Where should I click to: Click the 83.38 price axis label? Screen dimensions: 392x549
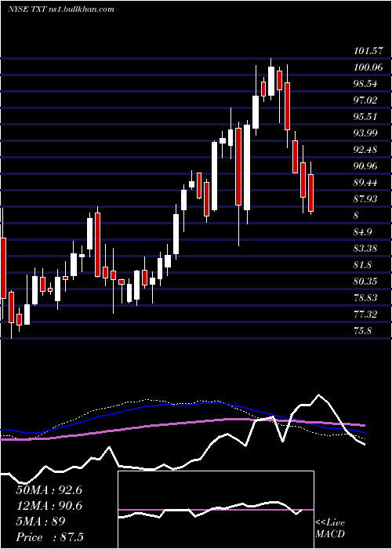click(x=365, y=249)
